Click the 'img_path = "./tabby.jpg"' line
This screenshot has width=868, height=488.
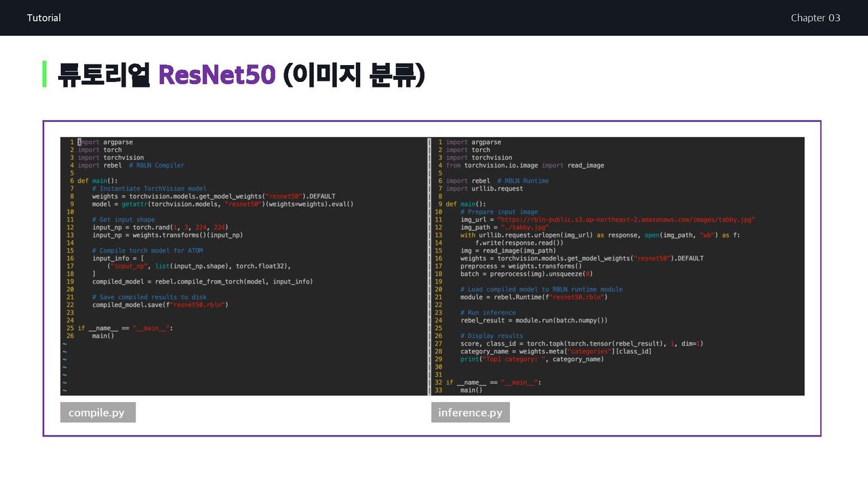(x=505, y=227)
